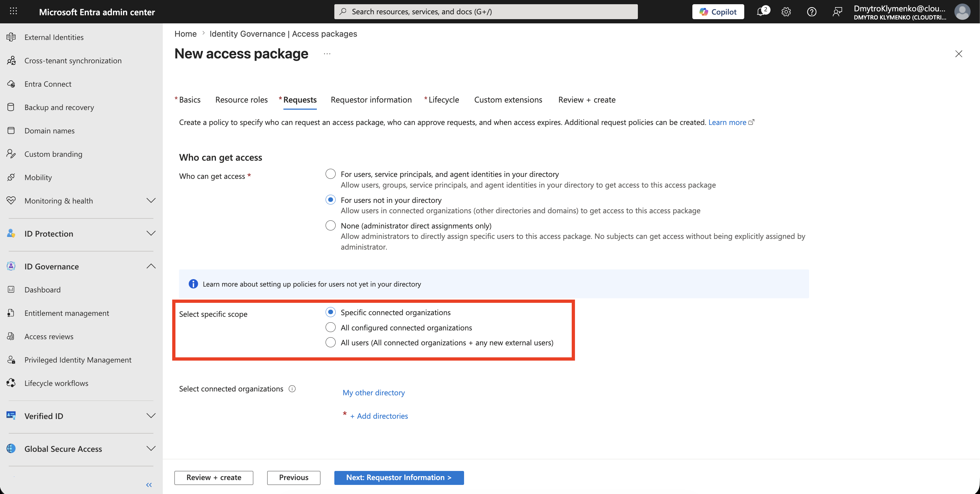Click the Entitlement management icon
Image resolution: width=980 pixels, height=494 pixels.
coord(11,313)
